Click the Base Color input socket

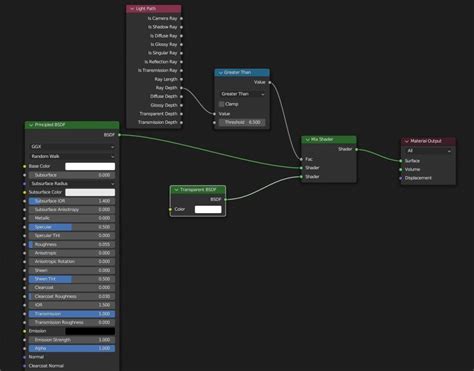[x=25, y=166]
